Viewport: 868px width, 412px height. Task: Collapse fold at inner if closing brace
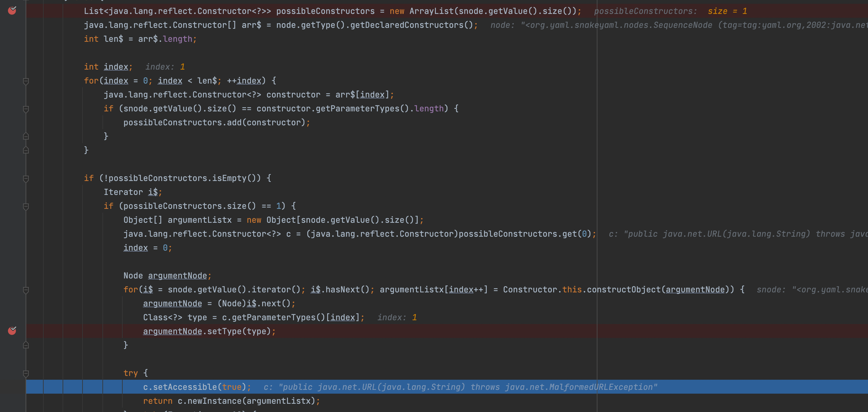pyautogui.click(x=26, y=136)
